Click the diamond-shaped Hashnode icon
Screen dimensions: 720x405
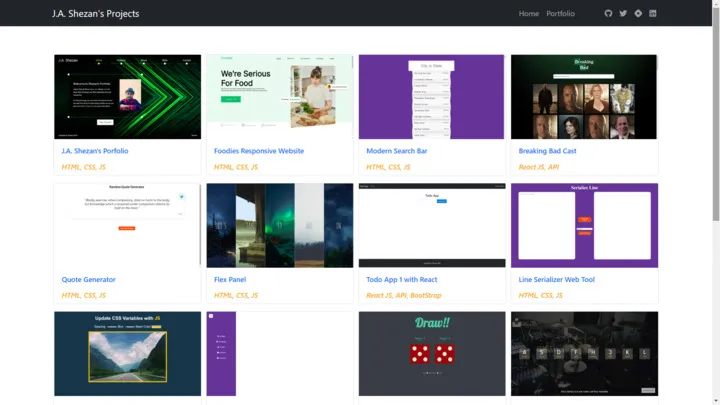pos(638,13)
